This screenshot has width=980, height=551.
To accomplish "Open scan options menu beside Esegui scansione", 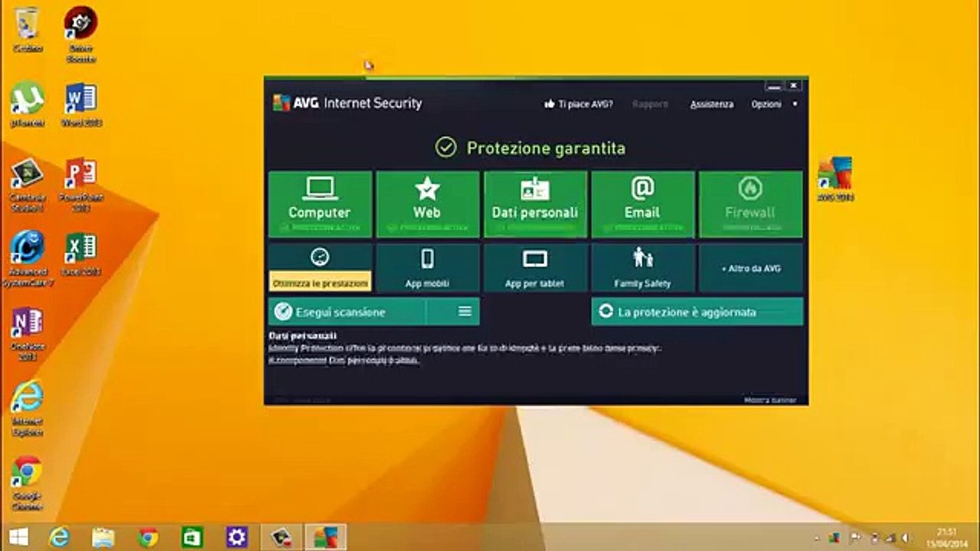I will pos(465,311).
